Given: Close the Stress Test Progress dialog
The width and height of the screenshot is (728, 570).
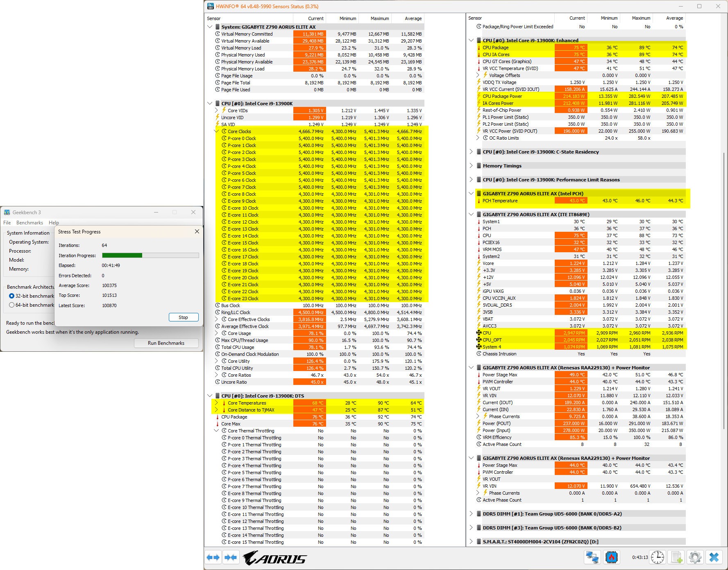Looking at the screenshot, I should click(x=197, y=231).
